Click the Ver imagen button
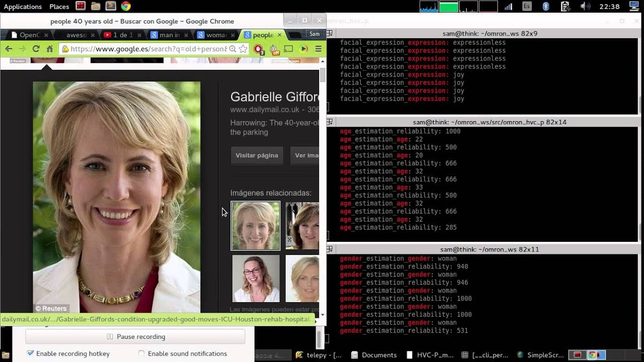The height and width of the screenshot is (362, 644). 304,155
